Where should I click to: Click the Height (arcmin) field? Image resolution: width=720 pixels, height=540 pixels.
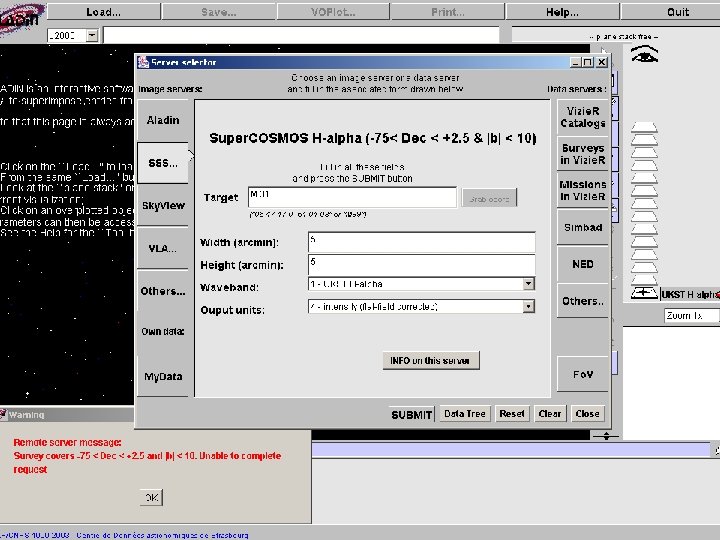coord(422,265)
